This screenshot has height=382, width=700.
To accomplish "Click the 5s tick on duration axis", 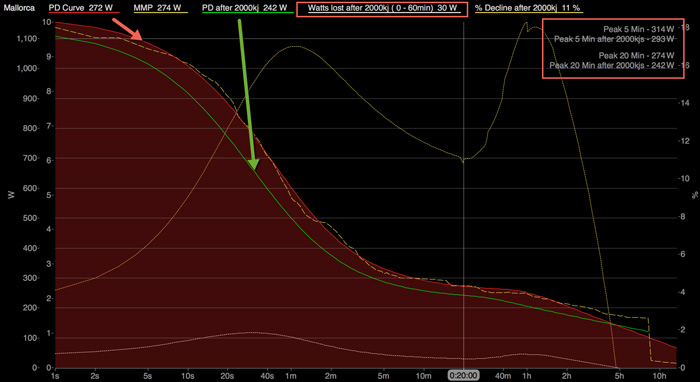I will [x=148, y=375].
